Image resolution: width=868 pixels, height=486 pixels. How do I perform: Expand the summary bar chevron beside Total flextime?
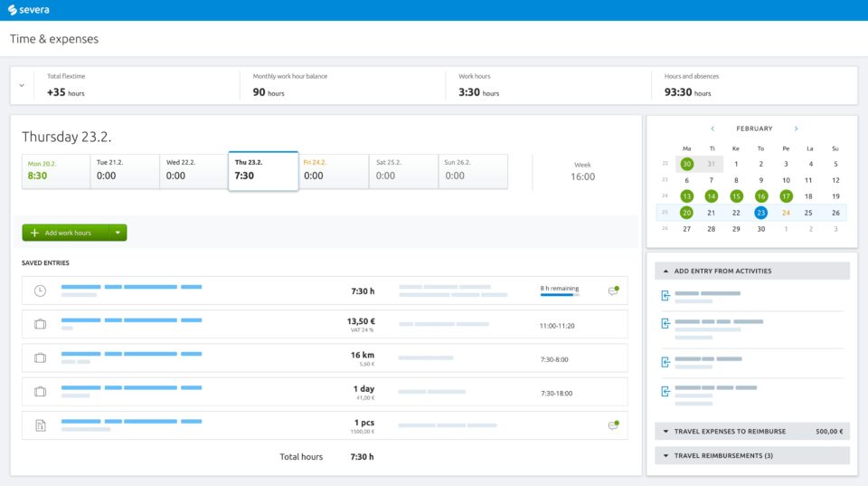[22, 85]
